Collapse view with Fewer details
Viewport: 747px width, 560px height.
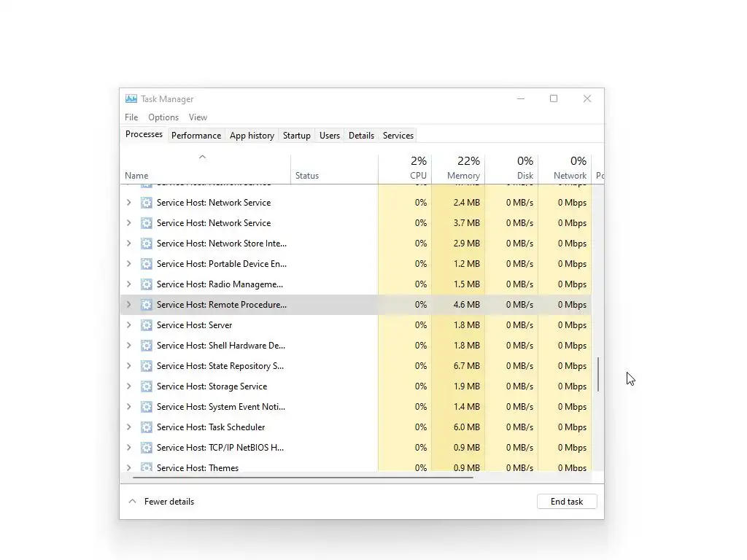(161, 502)
